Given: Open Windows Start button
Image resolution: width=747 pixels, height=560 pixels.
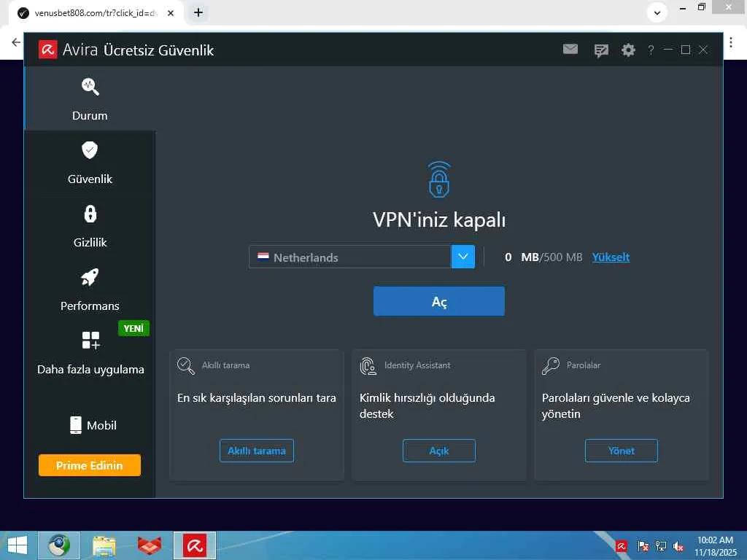Looking at the screenshot, I should tap(18, 545).
